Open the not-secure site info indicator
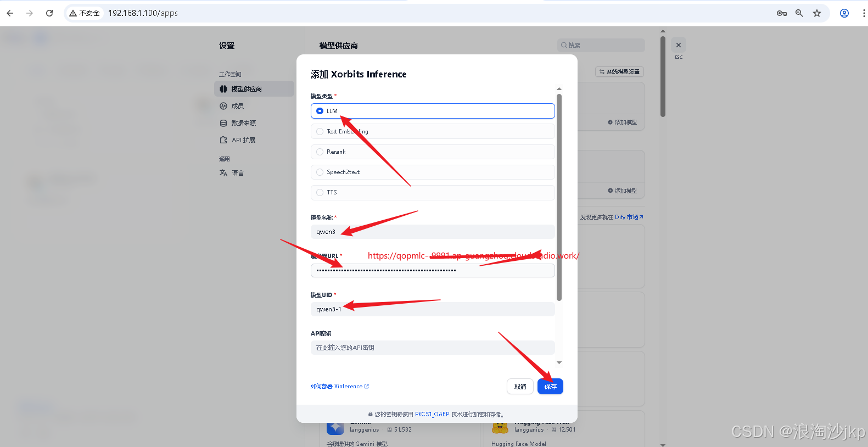This screenshot has width=868, height=447. coord(85,13)
